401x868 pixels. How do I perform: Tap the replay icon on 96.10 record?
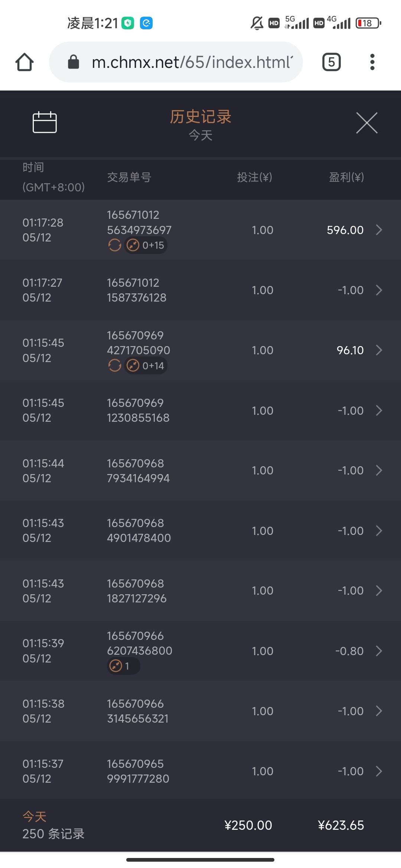pyautogui.click(x=115, y=366)
